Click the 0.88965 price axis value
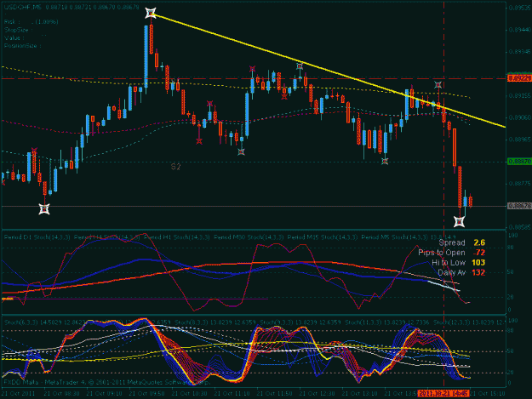The image size is (532, 399). pos(519,140)
